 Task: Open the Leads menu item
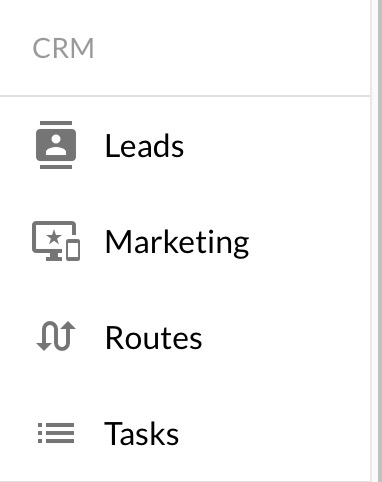point(144,146)
